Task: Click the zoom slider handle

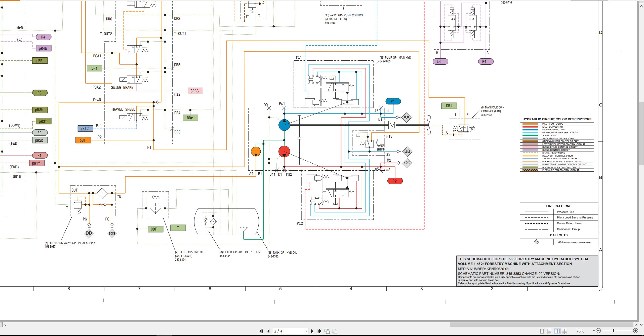Action: 614,331
